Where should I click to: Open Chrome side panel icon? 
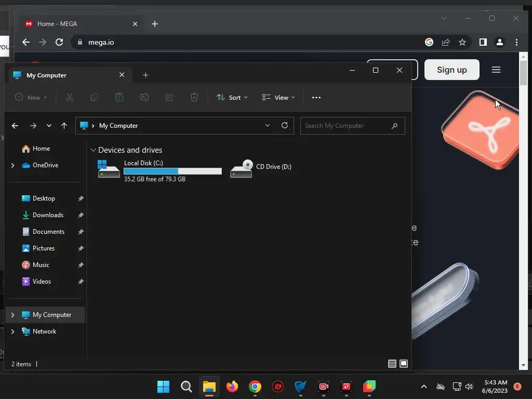click(483, 42)
